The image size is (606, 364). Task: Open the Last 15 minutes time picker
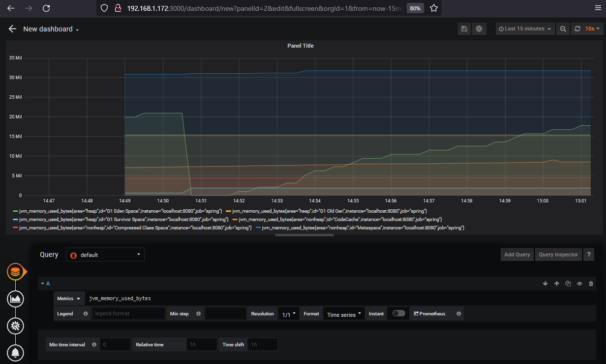click(x=525, y=29)
